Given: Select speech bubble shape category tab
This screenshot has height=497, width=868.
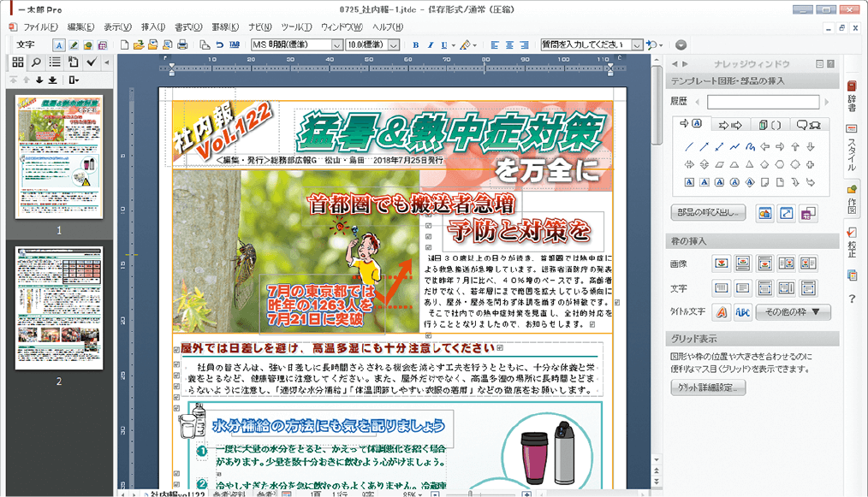Looking at the screenshot, I should 808,125.
